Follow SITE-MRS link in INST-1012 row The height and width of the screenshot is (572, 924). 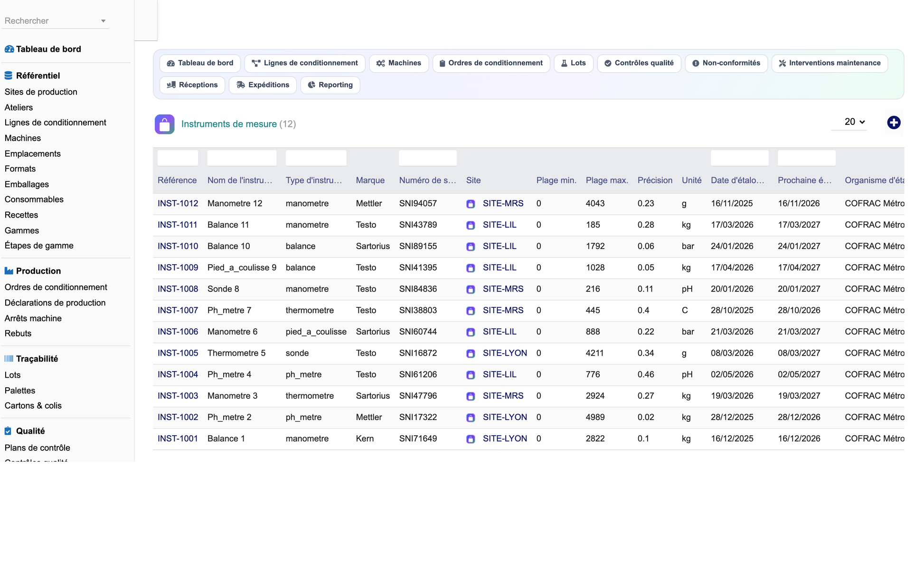click(x=503, y=203)
